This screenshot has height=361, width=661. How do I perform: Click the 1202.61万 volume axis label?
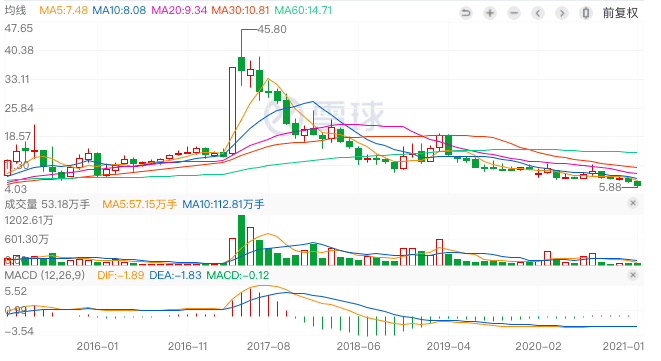click(29, 221)
